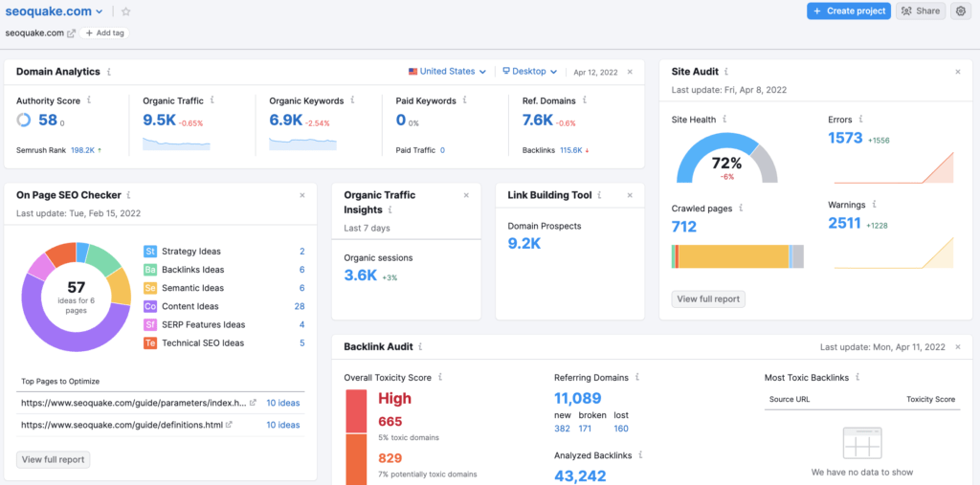Image resolution: width=980 pixels, height=485 pixels.
Task: Click the info icon beside Backlink Audit
Action: coord(420,347)
